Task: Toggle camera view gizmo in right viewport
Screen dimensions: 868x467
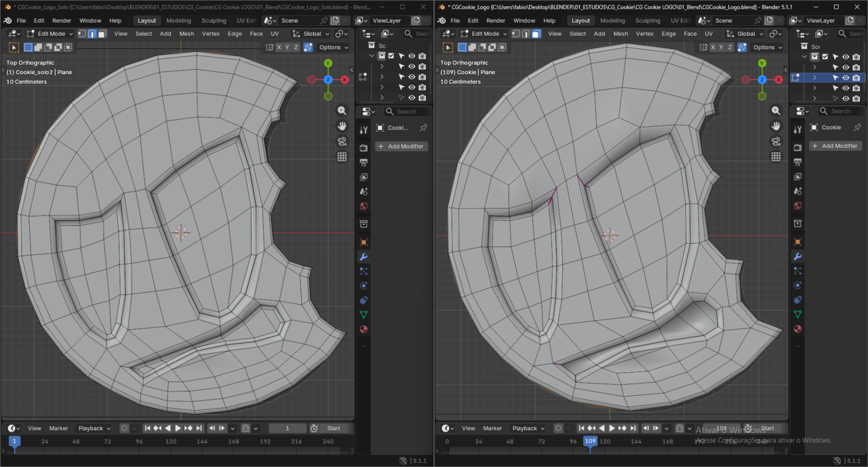Action: click(x=776, y=141)
